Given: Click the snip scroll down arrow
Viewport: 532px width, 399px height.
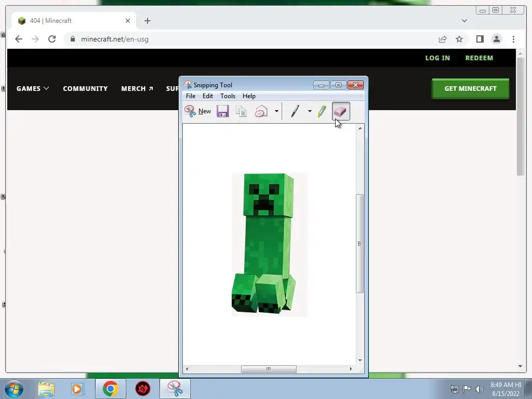Looking at the screenshot, I should (360, 361).
